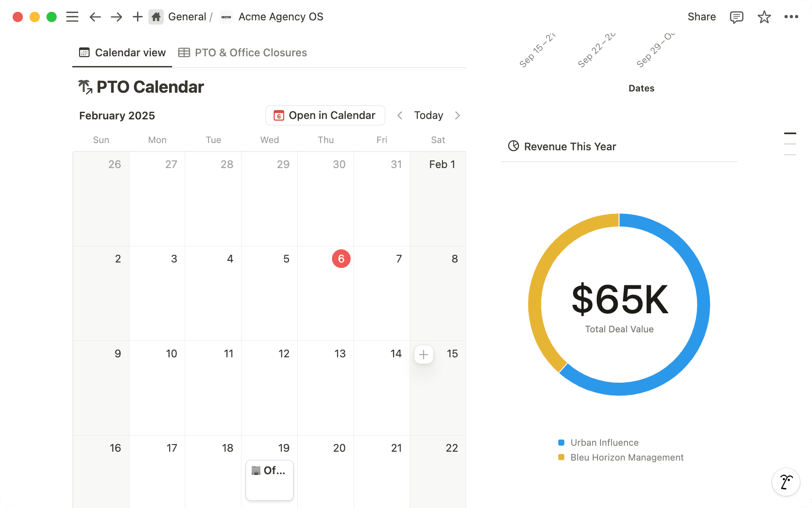
Task: Click the Open in Calendar button
Action: pyautogui.click(x=325, y=115)
